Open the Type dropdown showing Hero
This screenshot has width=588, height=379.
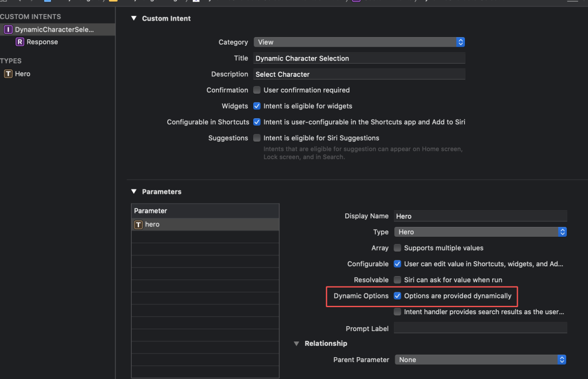[x=480, y=232]
